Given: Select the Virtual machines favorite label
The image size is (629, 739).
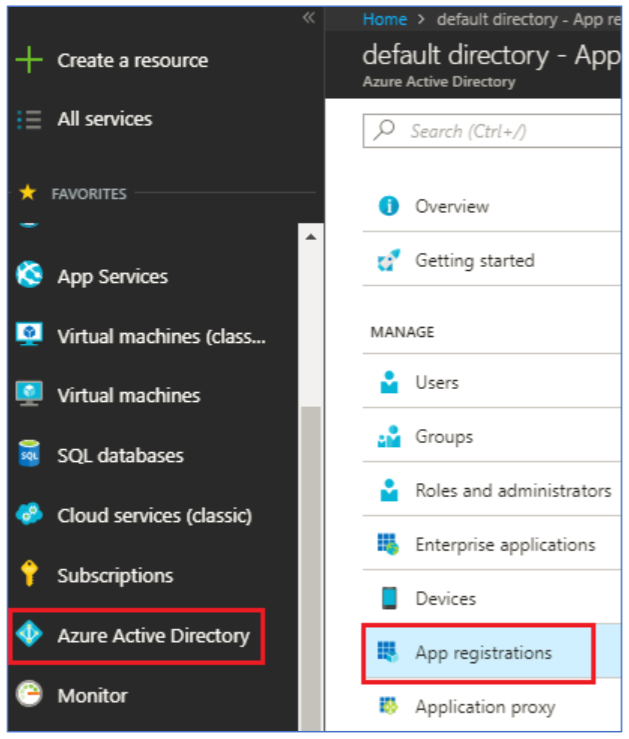Looking at the screenshot, I should pos(129,395).
